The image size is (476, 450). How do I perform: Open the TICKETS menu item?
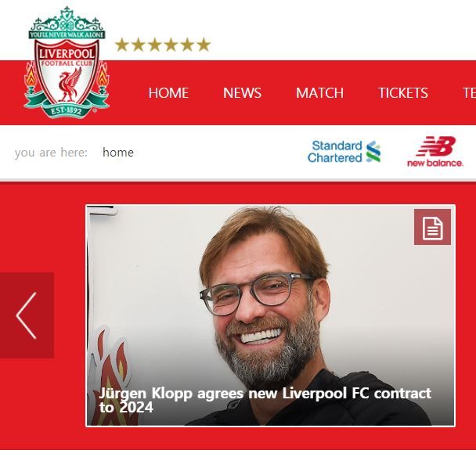403,93
